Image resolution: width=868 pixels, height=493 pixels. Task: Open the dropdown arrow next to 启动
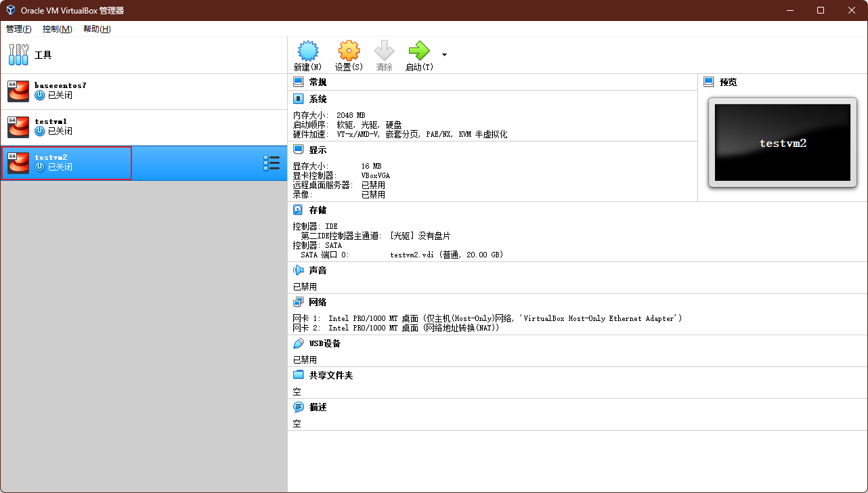(x=444, y=54)
